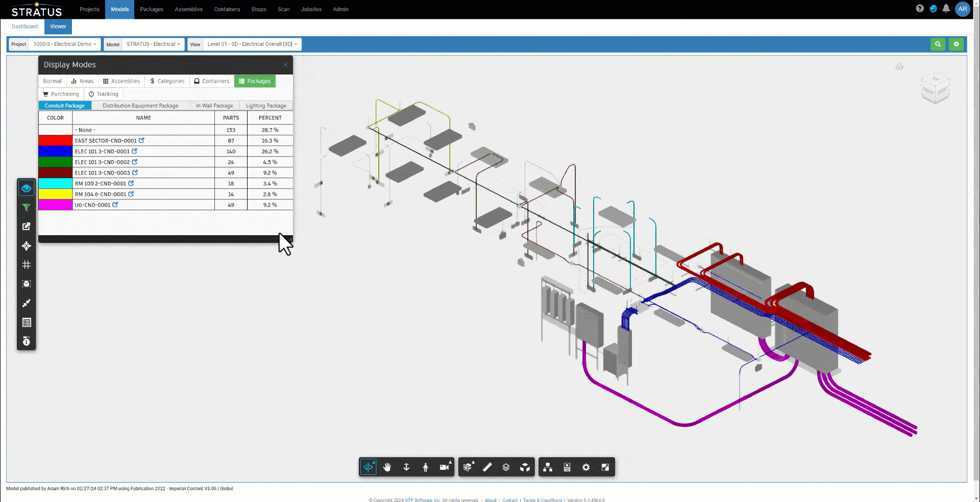This screenshot has height=502, width=980.
Task: Switch to the Containers display mode tab
Action: point(211,81)
